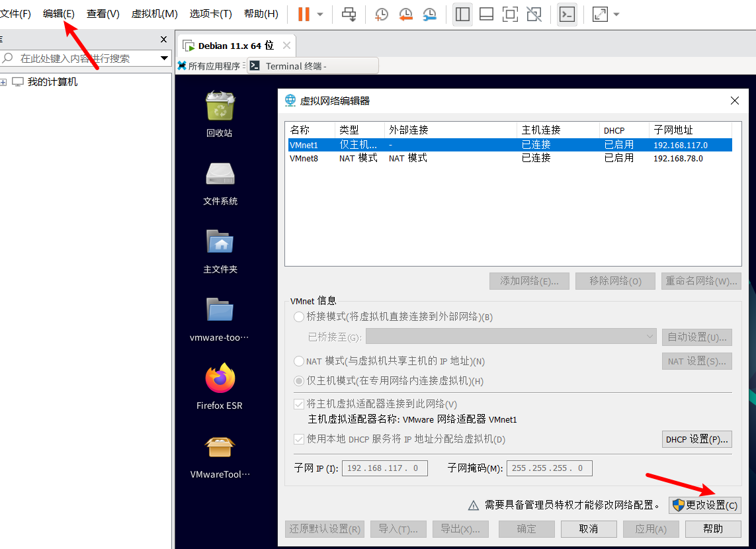Click the 取消 button in the dialog
This screenshot has height=549, width=756.
click(x=588, y=528)
